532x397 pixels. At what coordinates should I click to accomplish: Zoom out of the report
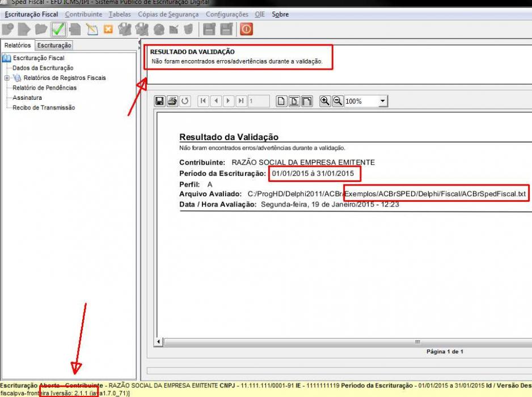(337, 101)
